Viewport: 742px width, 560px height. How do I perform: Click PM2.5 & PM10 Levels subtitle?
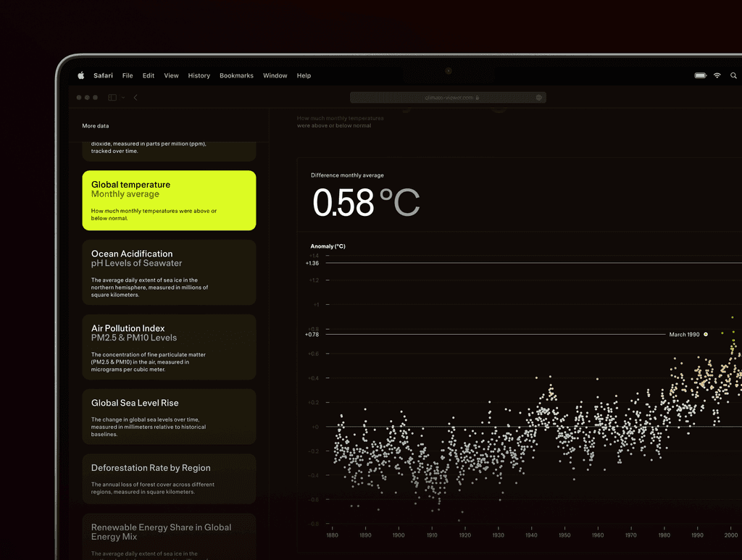(134, 338)
